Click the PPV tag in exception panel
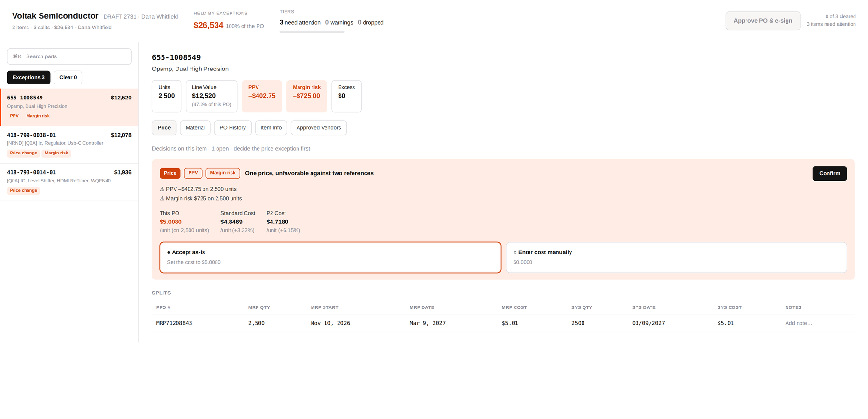The image size is (868, 419). click(x=193, y=173)
